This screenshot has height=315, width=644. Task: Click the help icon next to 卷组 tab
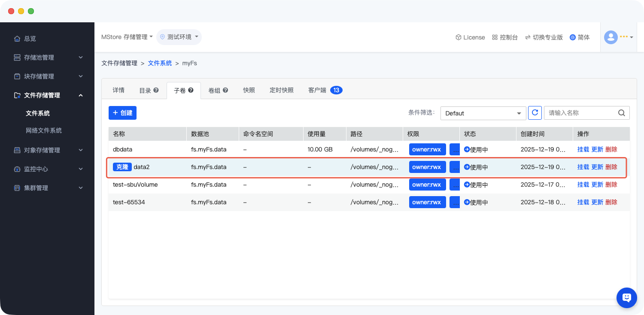[x=225, y=90]
